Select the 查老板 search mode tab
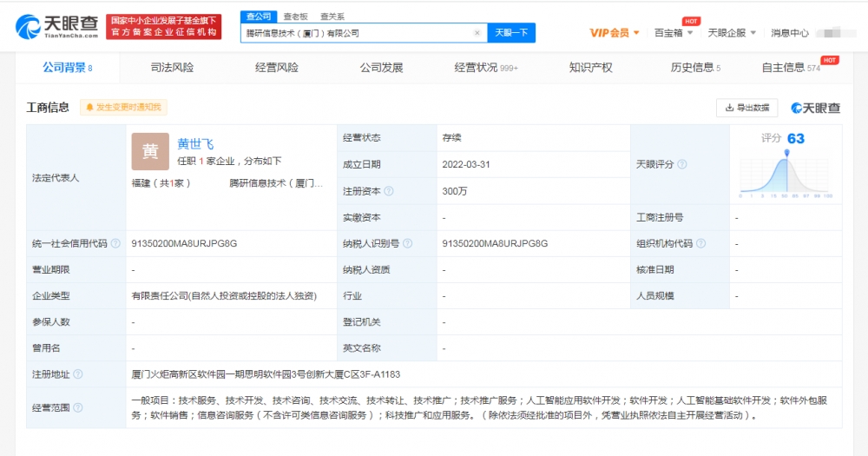 [x=296, y=16]
